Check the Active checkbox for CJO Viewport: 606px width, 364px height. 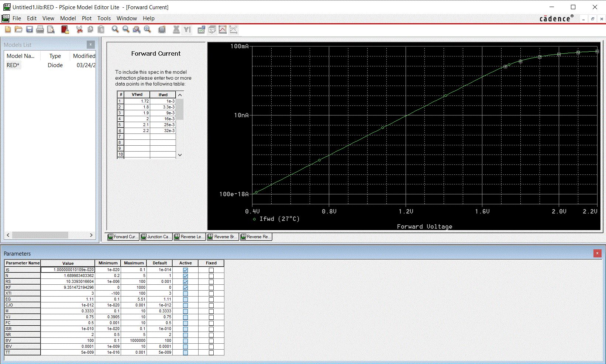point(185,305)
